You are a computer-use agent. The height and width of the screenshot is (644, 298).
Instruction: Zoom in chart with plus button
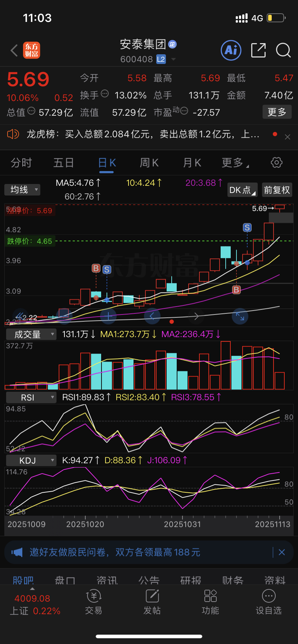pos(108,316)
